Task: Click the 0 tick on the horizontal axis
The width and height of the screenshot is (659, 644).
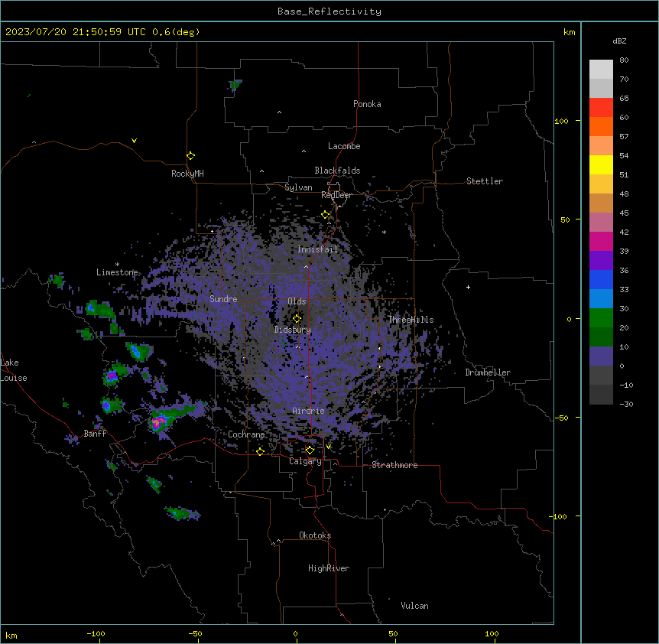Action: tap(295, 634)
